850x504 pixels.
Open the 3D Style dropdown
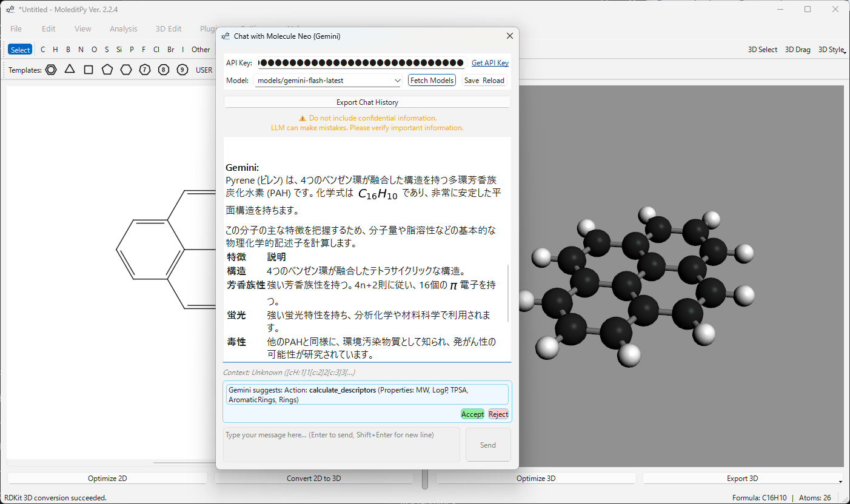831,50
